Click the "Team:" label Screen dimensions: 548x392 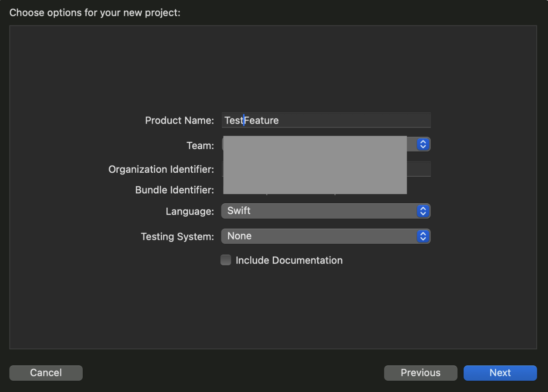200,146
